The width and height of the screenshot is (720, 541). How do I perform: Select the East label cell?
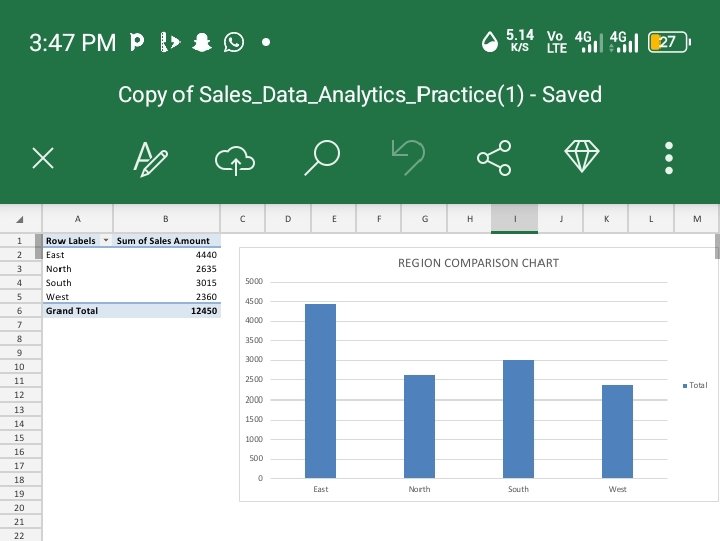point(78,255)
